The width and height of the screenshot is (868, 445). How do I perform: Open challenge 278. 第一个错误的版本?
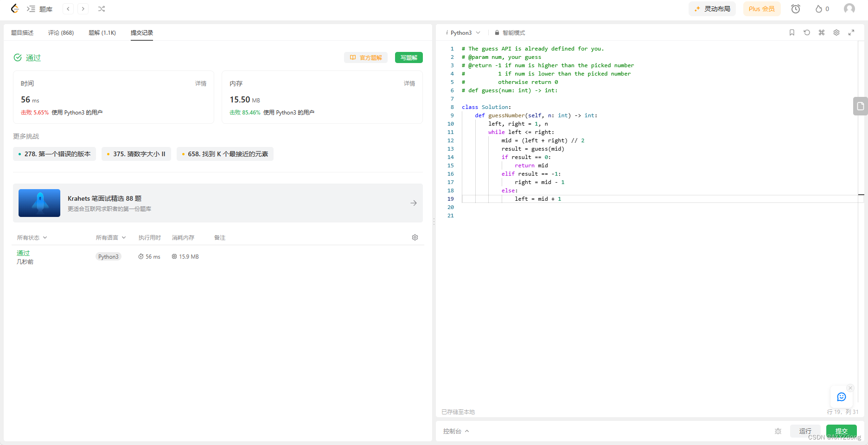(x=54, y=154)
